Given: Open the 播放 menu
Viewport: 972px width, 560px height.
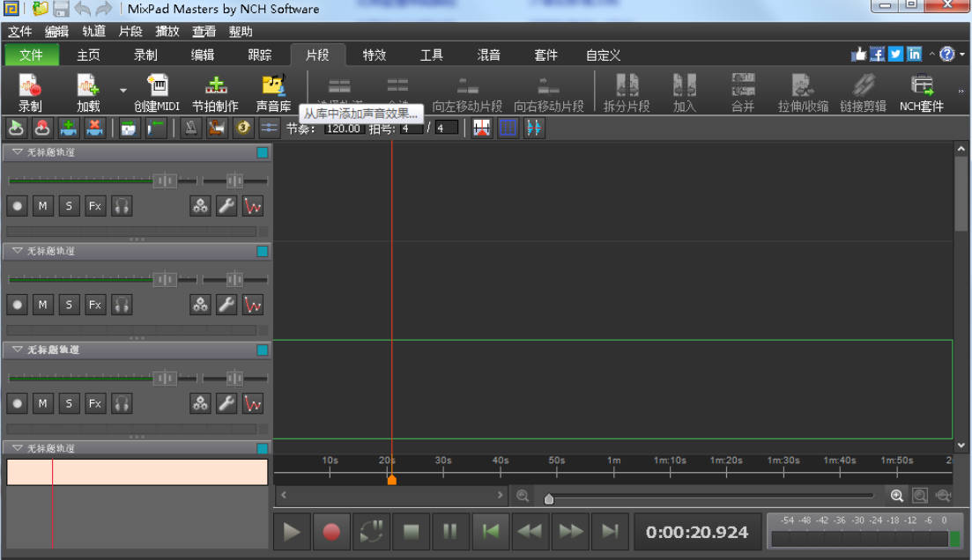Looking at the screenshot, I should point(167,32).
